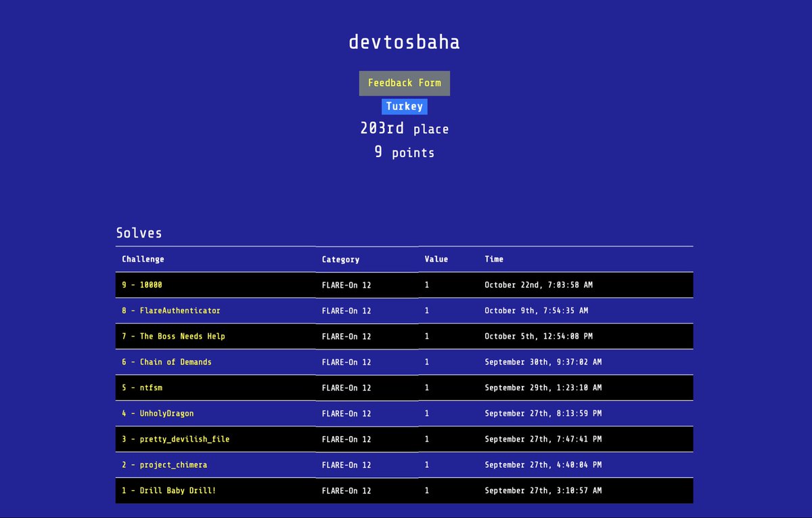Screen dimensions: 812x518
Task: Click the Solves section heading
Action: tap(139, 233)
